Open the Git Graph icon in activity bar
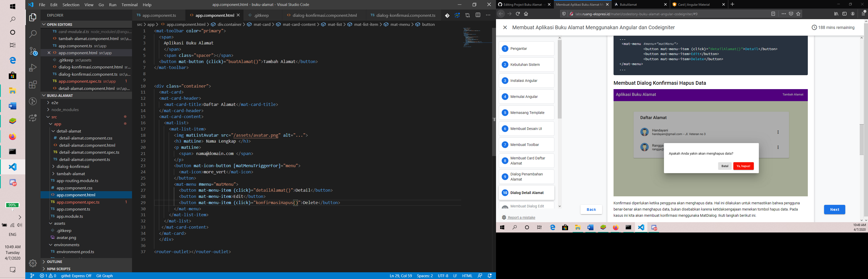 [x=33, y=101]
